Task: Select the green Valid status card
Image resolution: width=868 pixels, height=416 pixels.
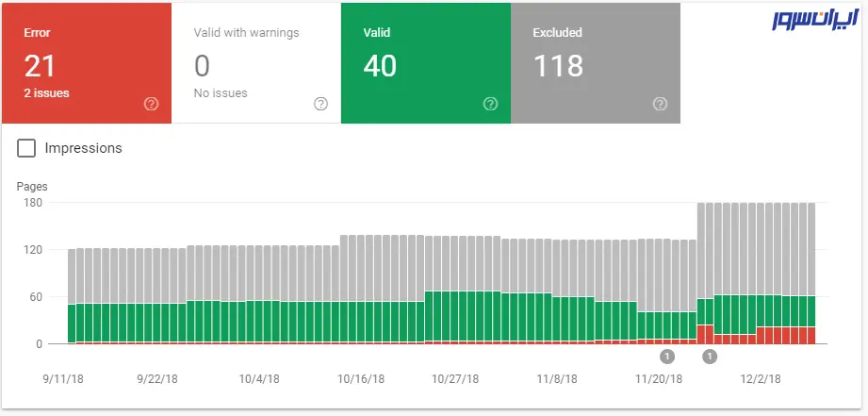Action: [x=426, y=63]
